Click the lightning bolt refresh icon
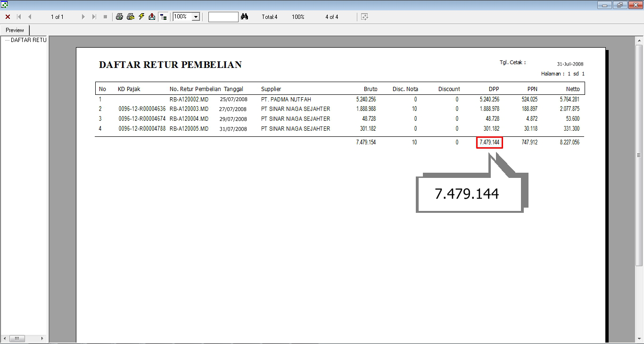The image size is (644, 344). 141,17
